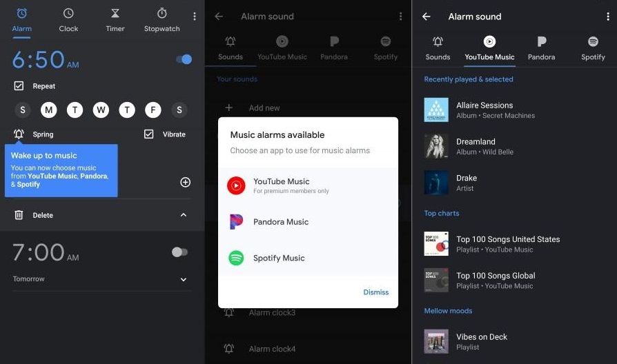617x364 pixels.
Task: Switch to Sounds tab in right screen
Action: pos(438,49)
